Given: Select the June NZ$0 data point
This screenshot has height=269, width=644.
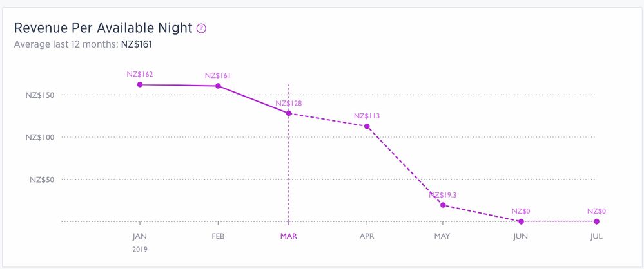Looking at the screenshot, I should (x=521, y=221).
